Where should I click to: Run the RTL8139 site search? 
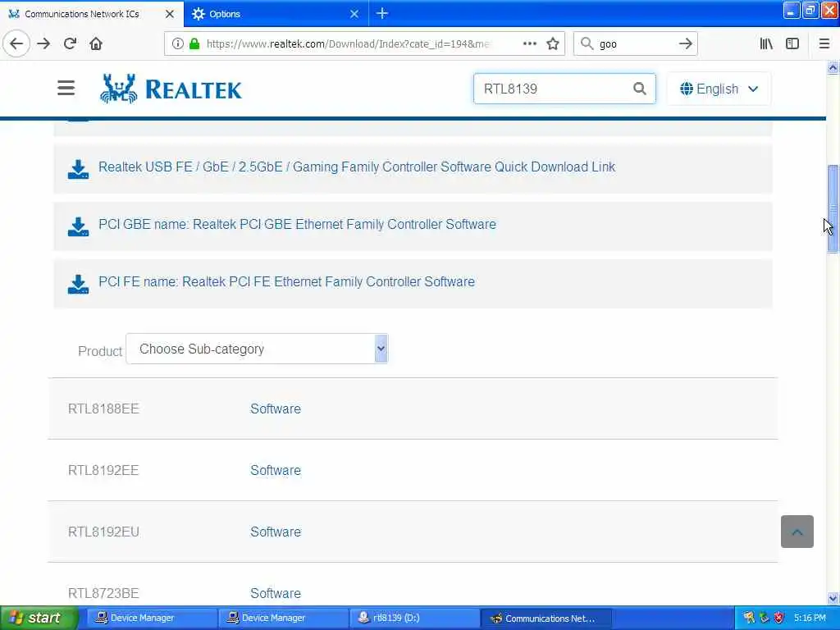pos(639,89)
